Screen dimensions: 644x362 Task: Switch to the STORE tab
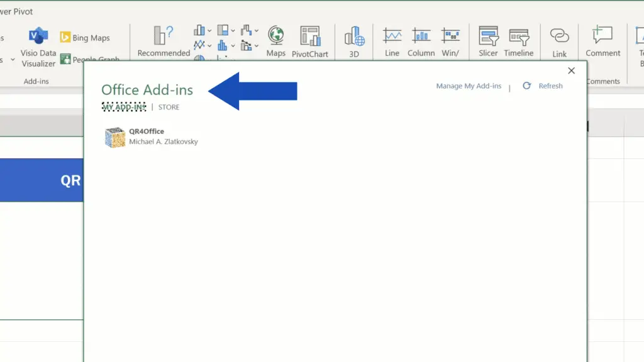(169, 107)
